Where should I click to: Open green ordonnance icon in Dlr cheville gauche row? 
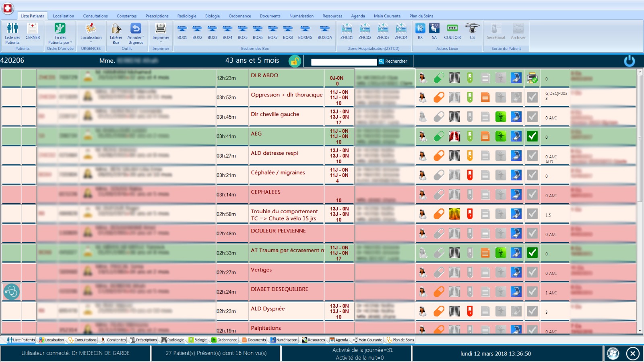pyautogui.click(x=501, y=117)
